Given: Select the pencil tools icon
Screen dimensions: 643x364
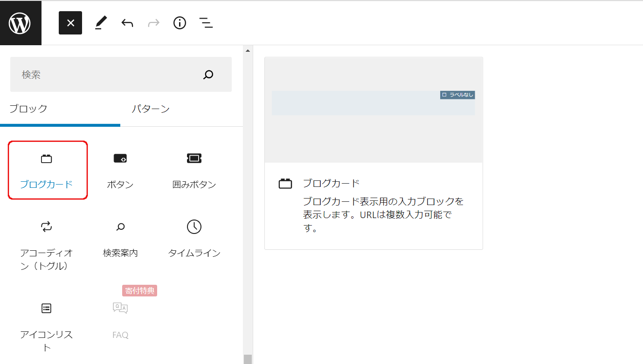Looking at the screenshot, I should coord(101,23).
